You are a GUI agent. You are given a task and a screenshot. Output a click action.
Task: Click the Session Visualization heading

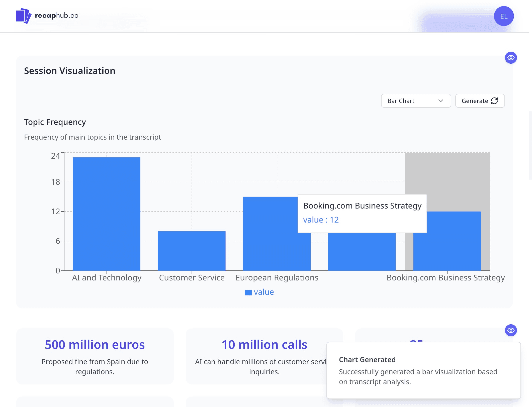(x=70, y=71)
